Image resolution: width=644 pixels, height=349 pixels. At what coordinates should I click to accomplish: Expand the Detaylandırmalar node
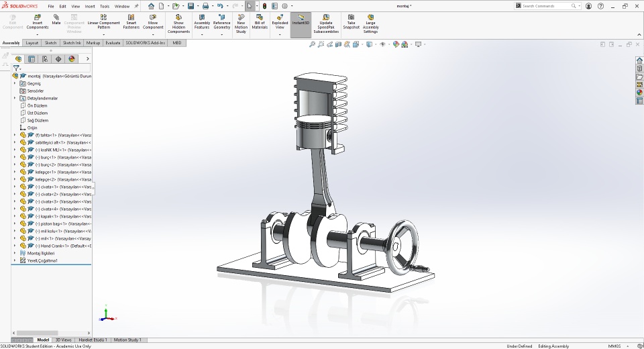(x=15, y=98)
